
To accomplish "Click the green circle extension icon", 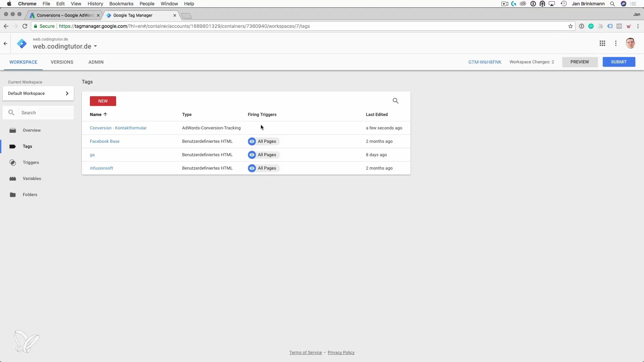I will point(591,26).
